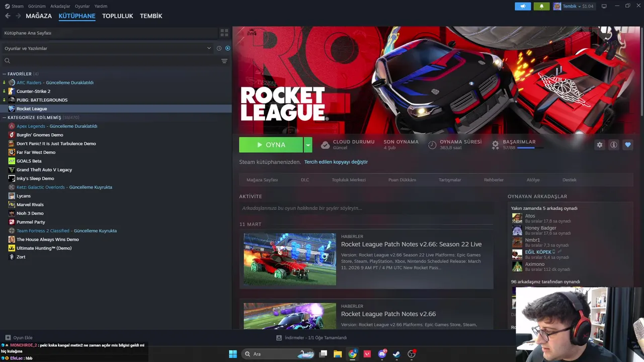Image resolution: width=644 pixels, height=362 pixels.
Task: Open File Explorer from taskbar
Action: 338,354
